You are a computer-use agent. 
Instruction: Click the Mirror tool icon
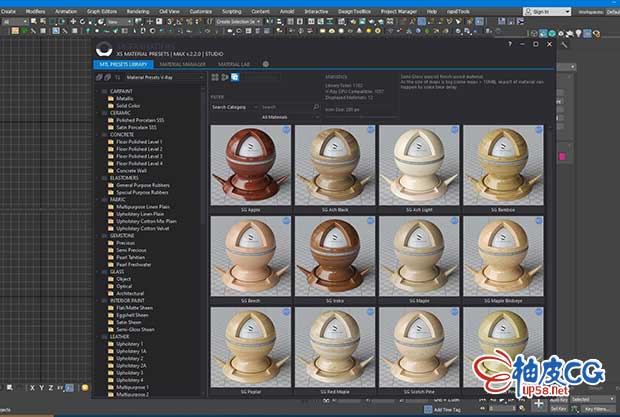270,21
